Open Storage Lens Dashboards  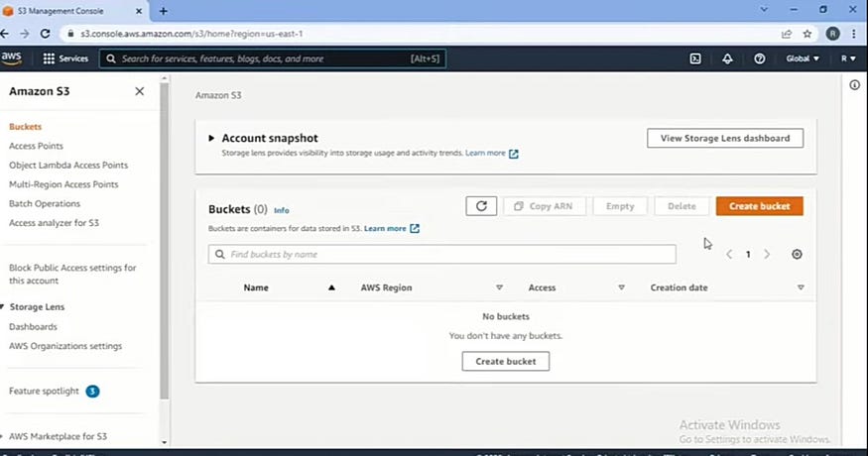[33, 326]
